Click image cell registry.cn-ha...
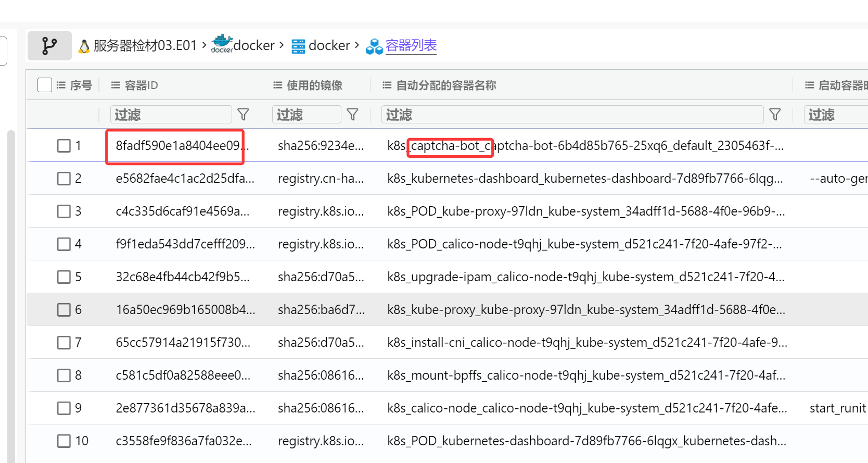Image resolution: width=868 pixels, height=463 pixels. (x=321, y=179)
